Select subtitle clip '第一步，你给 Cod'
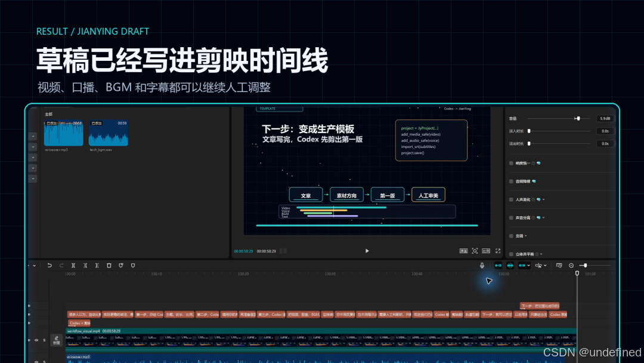Screen dimensions: 644x363 tap(150, 315)
